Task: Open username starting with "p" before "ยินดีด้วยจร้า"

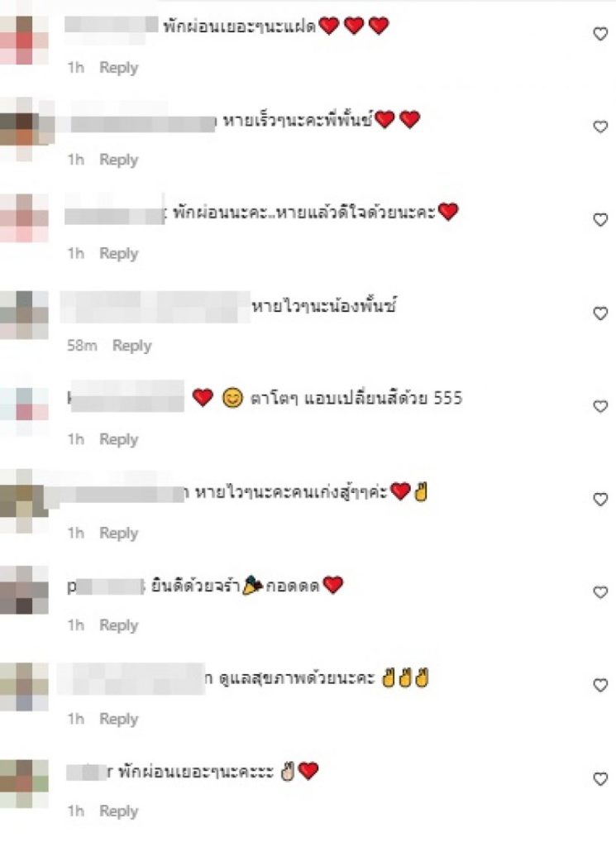Action: click(106, 586)
